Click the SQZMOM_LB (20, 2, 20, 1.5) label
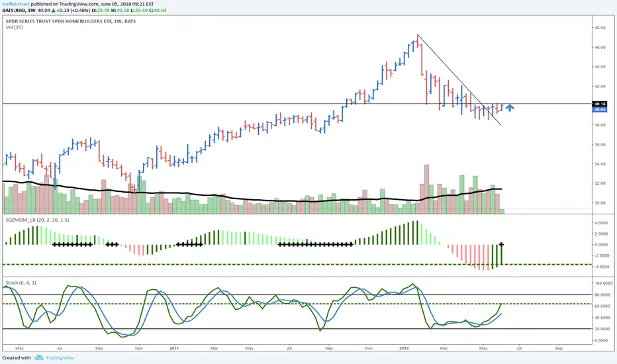Viewport: 617px width, 364px height. 37,220
